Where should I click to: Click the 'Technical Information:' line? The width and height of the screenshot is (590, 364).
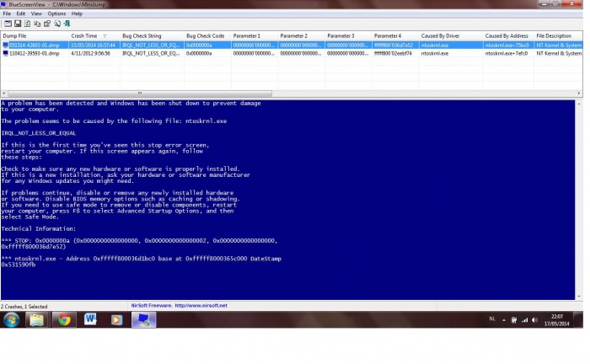tap(39, 228)
